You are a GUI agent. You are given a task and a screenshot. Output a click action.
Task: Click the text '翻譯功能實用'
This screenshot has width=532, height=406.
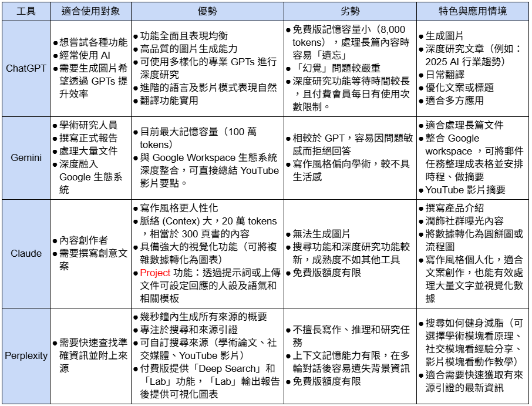169,100
